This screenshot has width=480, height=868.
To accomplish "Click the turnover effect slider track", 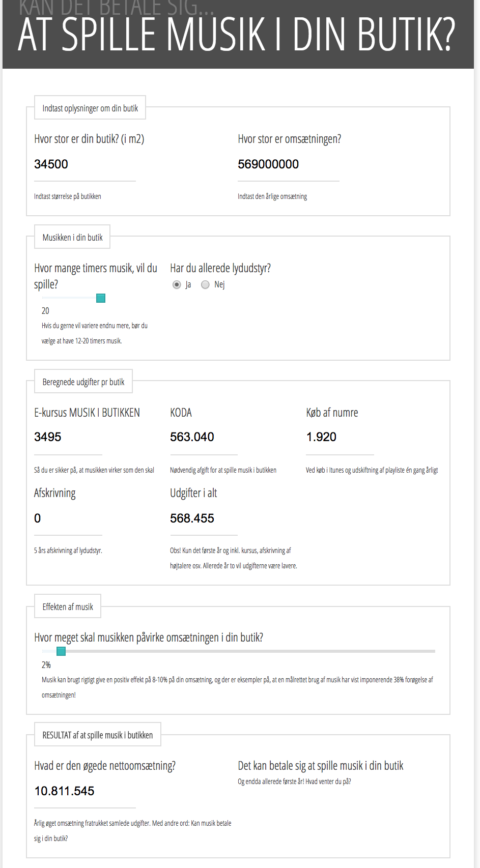I will [x=238, y=651].
